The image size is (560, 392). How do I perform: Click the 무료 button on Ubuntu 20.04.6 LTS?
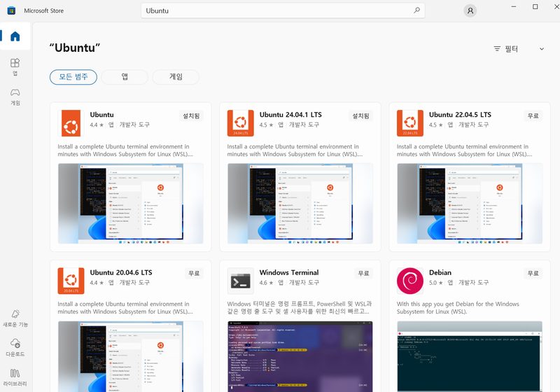coord(194,273)
